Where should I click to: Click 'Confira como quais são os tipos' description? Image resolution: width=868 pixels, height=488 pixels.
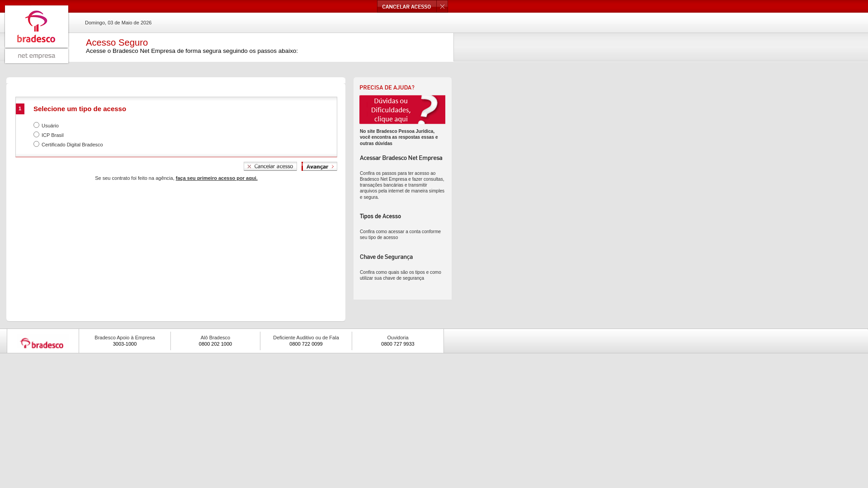click(x=401, y=275)
